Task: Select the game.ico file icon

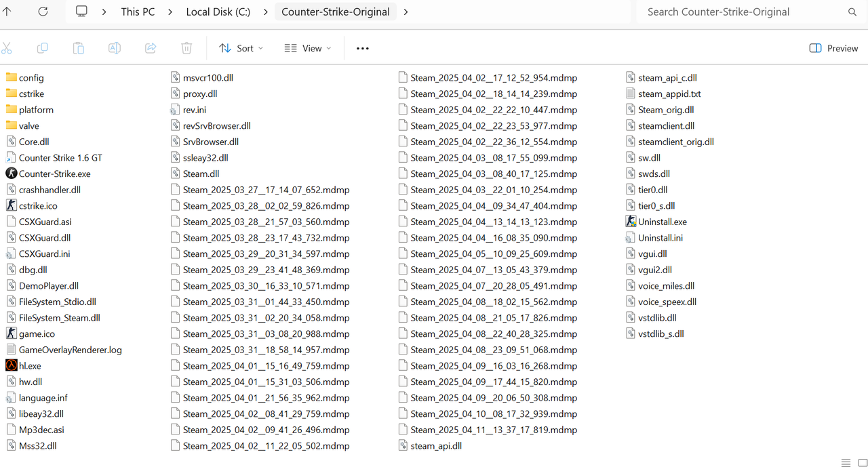Action: [x=11, y=333]
